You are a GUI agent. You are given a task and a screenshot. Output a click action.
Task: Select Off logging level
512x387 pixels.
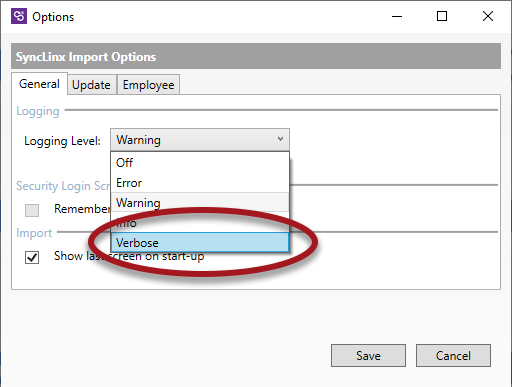click(200, 163)
